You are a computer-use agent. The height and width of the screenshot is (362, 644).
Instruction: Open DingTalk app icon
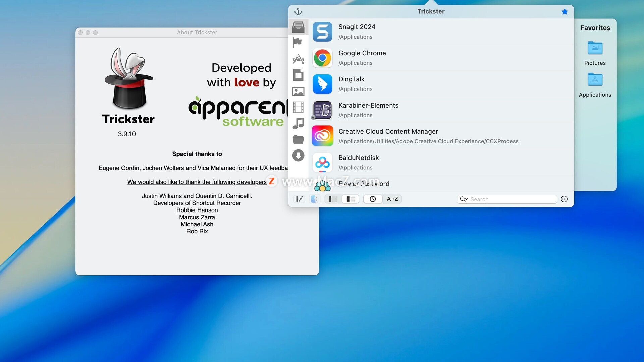(322, 84)
